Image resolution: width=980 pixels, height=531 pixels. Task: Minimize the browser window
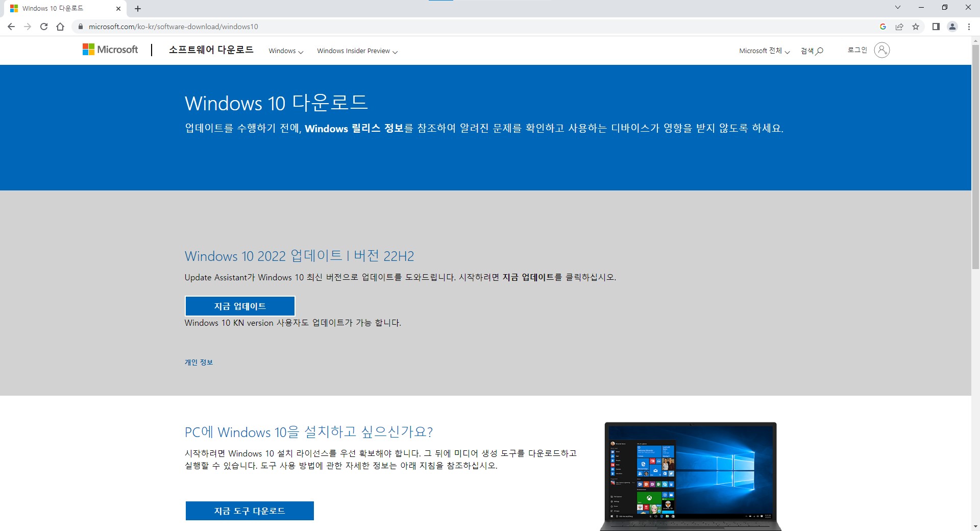[x=921, y=7]
